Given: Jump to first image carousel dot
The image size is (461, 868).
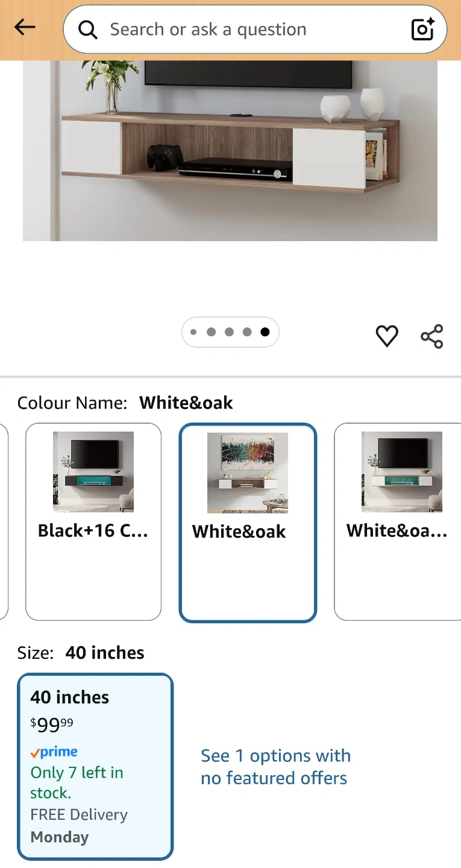Looking at the screenshot, I should coord(193,332).
